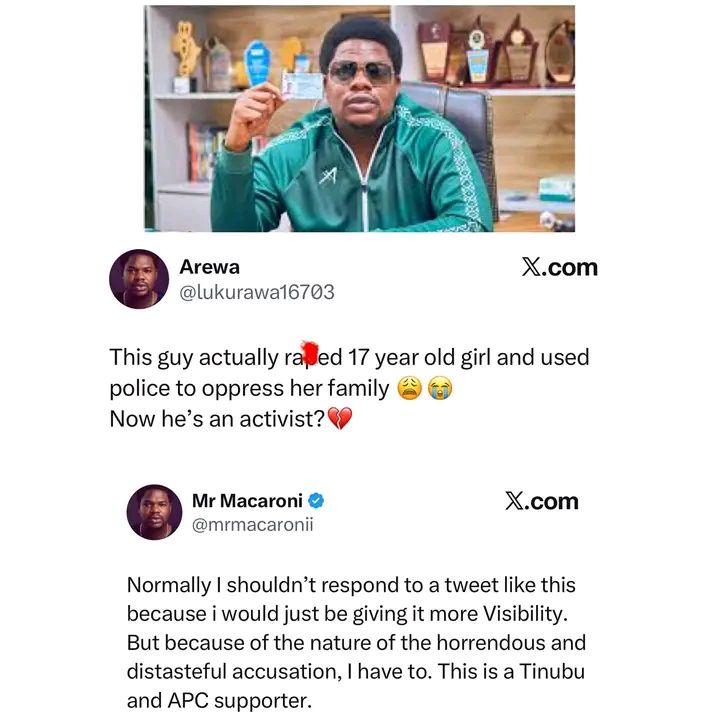The image size is (720, 720).
Task: Open Arewa's profile picture
Action: point(139,279)
